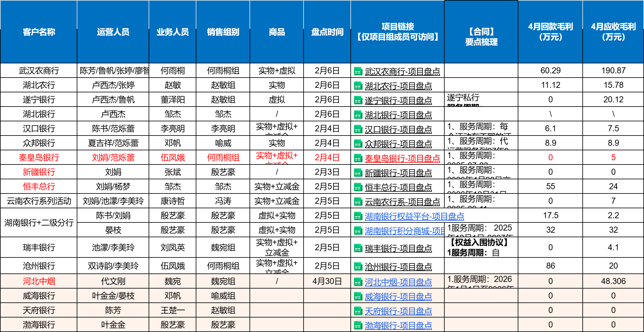Image resolution: width=644 pixels, height=332 pixels.
Task: Click the 190.87 receivable gross profit value
Action: coord(613,71)
